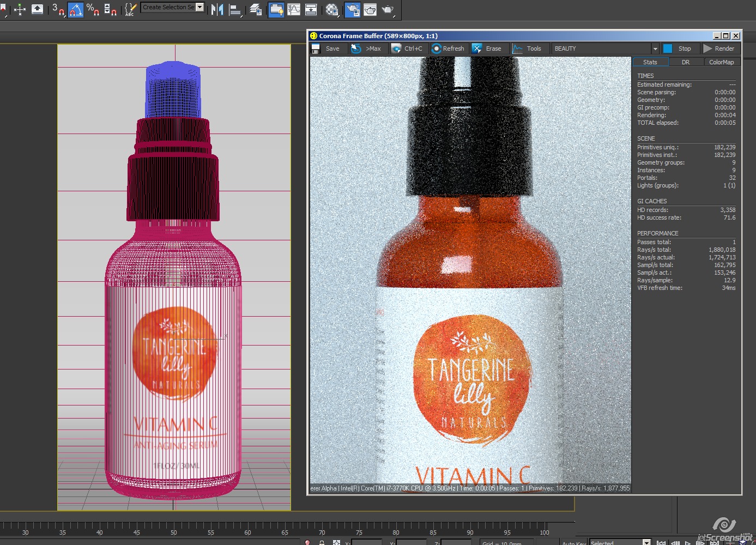Open Edit Named Selection Sets
The height and width of the screenshot is (545, 756).
pos(130,9)
